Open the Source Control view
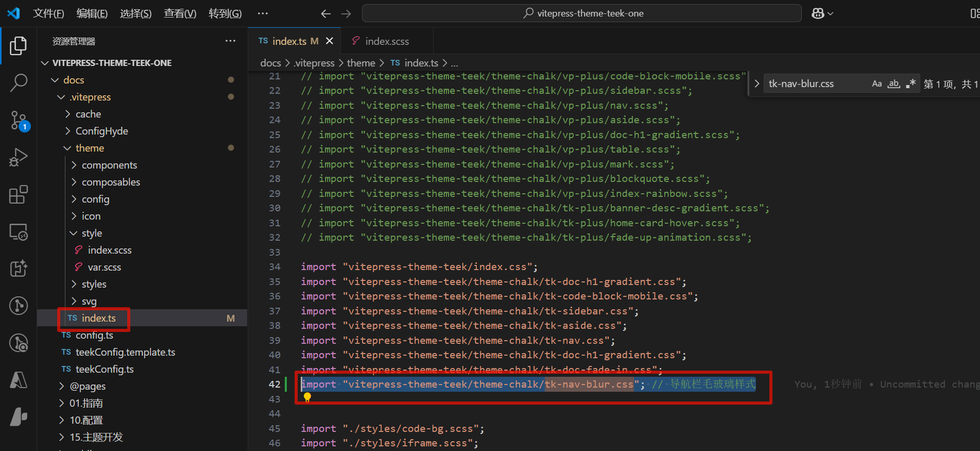 pyautogui.click(x=19, y=120)
